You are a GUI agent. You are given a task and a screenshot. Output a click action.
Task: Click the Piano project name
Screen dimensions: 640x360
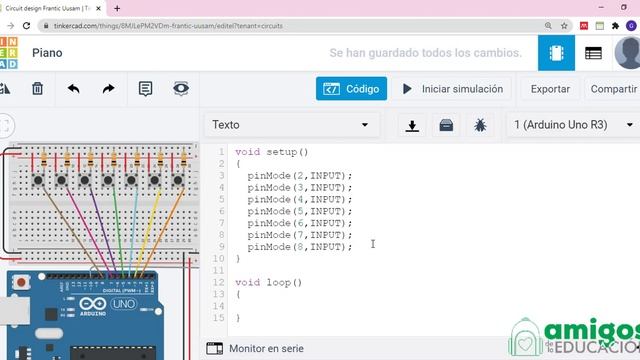47,53
